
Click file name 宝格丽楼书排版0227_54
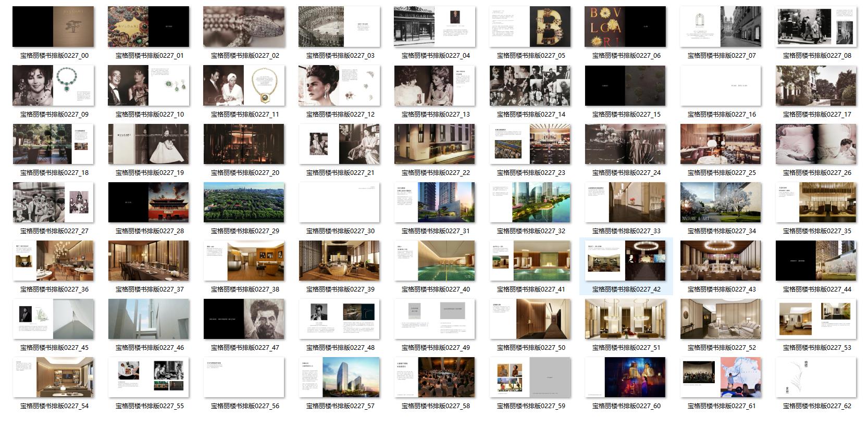pyautogui.click(x=54, y=406)
